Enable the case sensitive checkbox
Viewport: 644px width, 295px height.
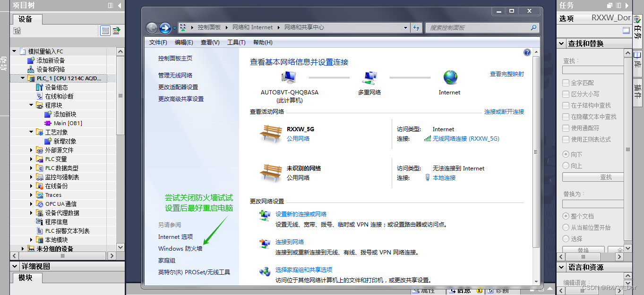[x=566, y=94]
